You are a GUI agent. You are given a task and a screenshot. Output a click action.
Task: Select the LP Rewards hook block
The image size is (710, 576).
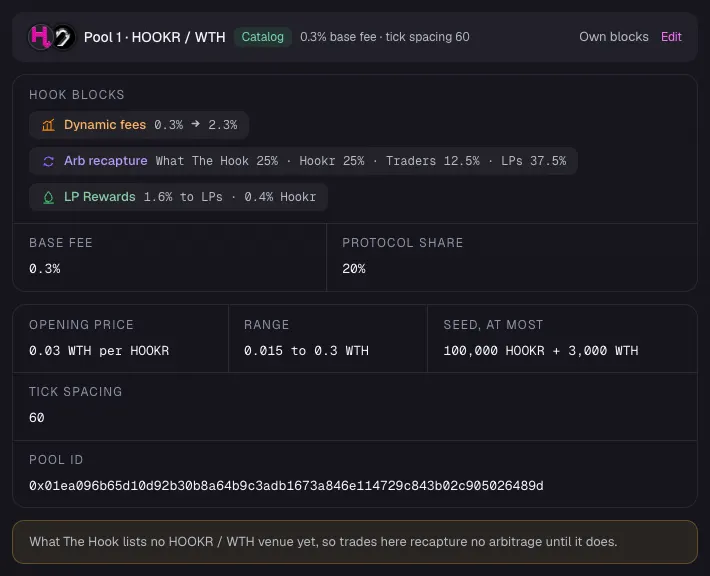click(x=178, y=197)
